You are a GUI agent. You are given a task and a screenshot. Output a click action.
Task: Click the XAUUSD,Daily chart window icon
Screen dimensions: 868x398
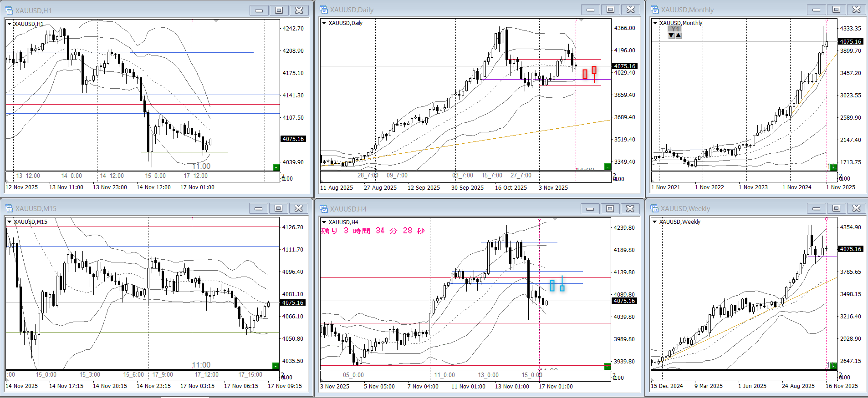[x=324, y=10]
